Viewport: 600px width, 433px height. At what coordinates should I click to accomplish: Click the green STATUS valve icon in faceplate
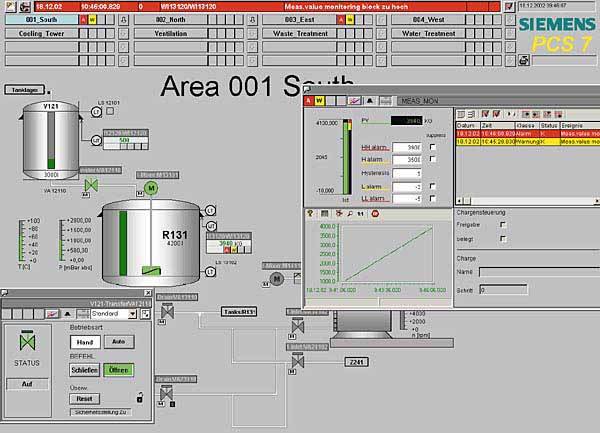point(27,339)
